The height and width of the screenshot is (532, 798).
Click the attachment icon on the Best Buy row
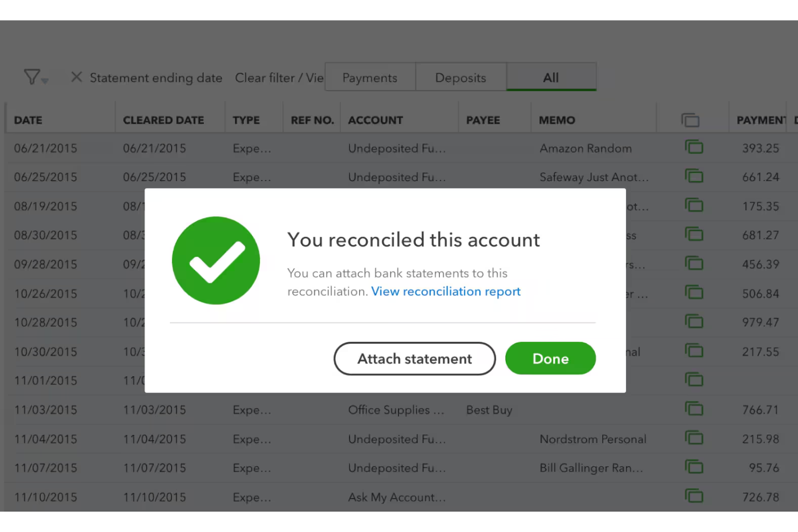(694, 409)
